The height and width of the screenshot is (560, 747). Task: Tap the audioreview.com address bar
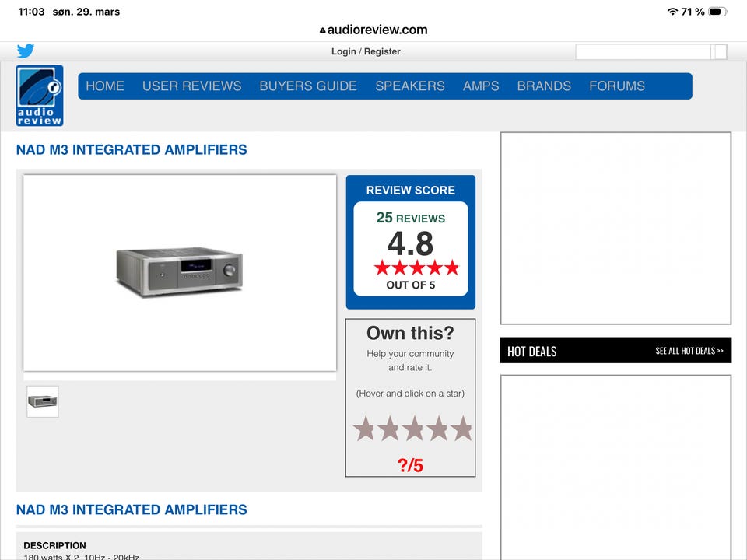click(373, 30)
